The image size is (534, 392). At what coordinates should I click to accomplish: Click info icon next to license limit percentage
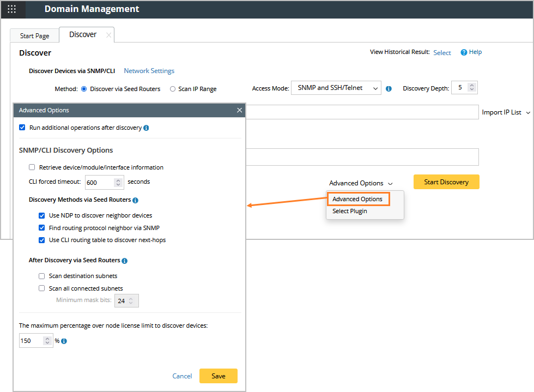click(x=64, y=341)
